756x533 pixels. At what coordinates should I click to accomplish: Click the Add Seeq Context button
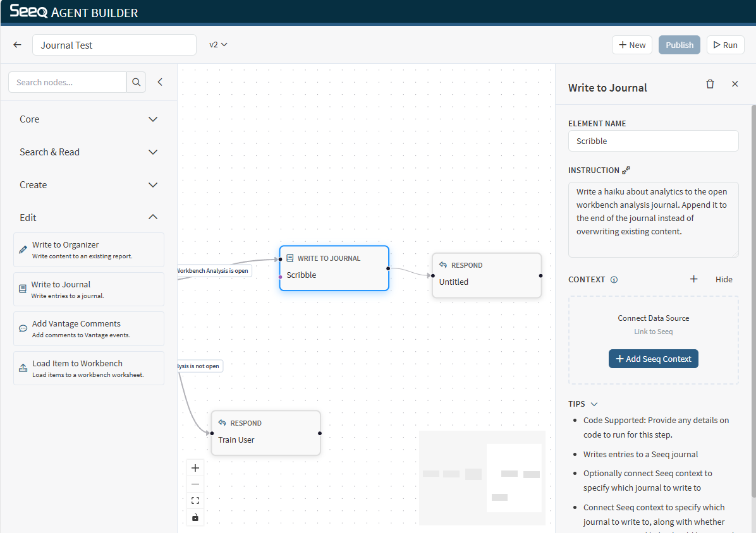[653, 359]
